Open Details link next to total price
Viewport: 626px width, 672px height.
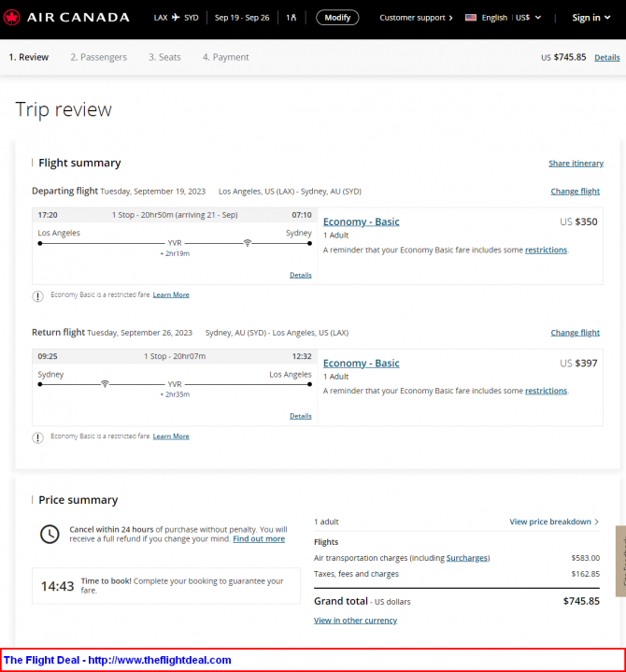(606, 57)
